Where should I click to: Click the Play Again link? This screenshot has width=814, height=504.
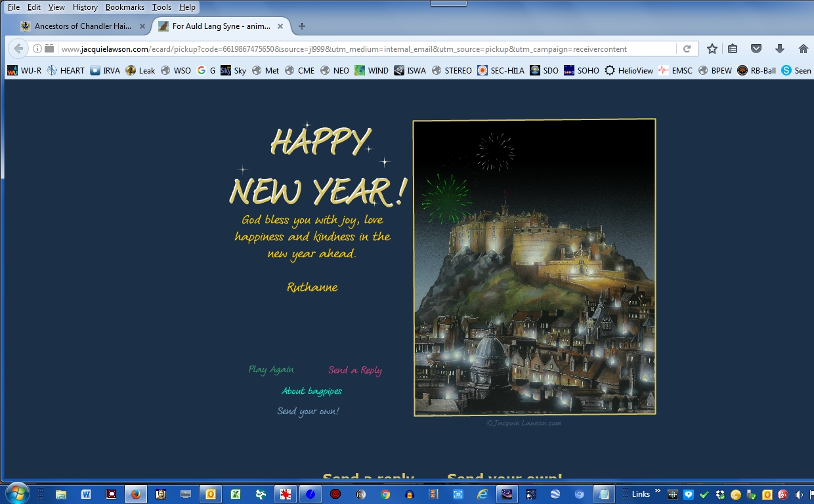click(271, 369)
